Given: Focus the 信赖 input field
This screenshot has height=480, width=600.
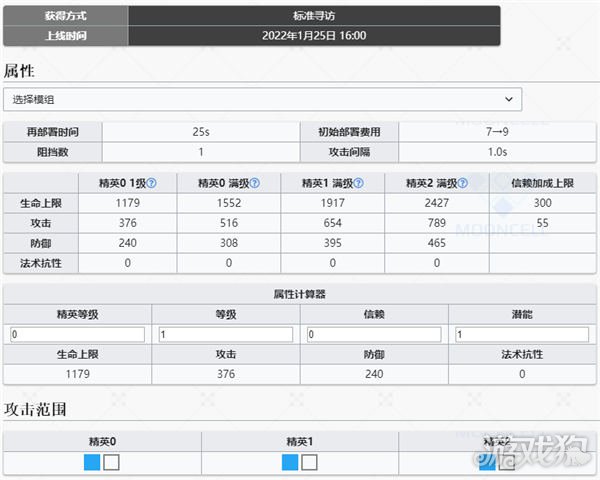Looking at the screenshot, I should coord(374,335).
